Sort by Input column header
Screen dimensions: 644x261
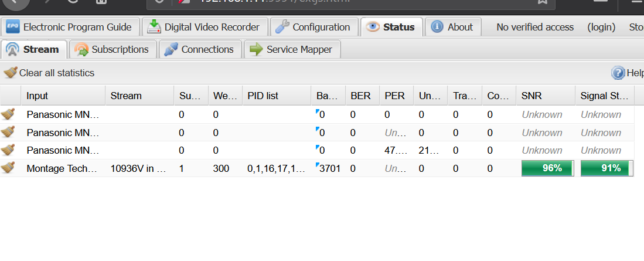point(37,96)
